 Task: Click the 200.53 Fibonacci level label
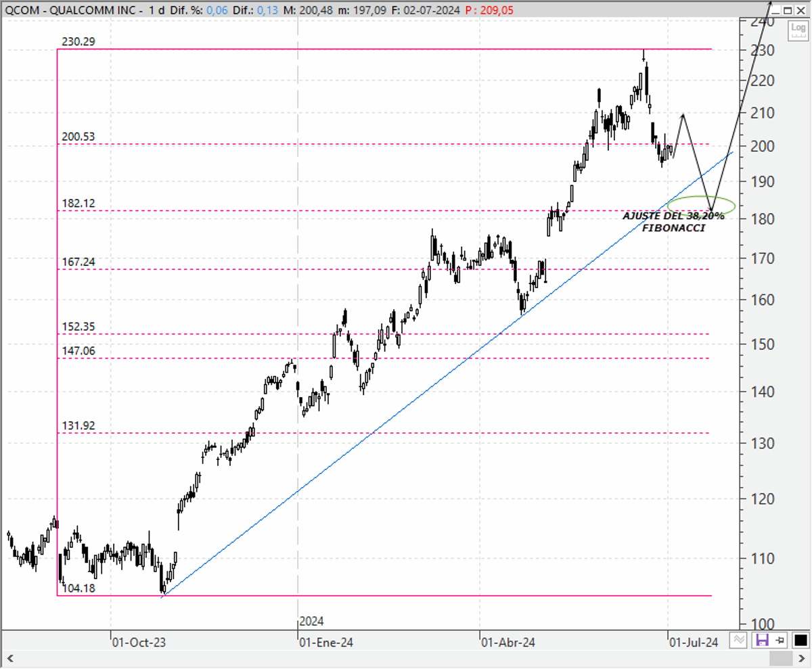click(78, 137)
